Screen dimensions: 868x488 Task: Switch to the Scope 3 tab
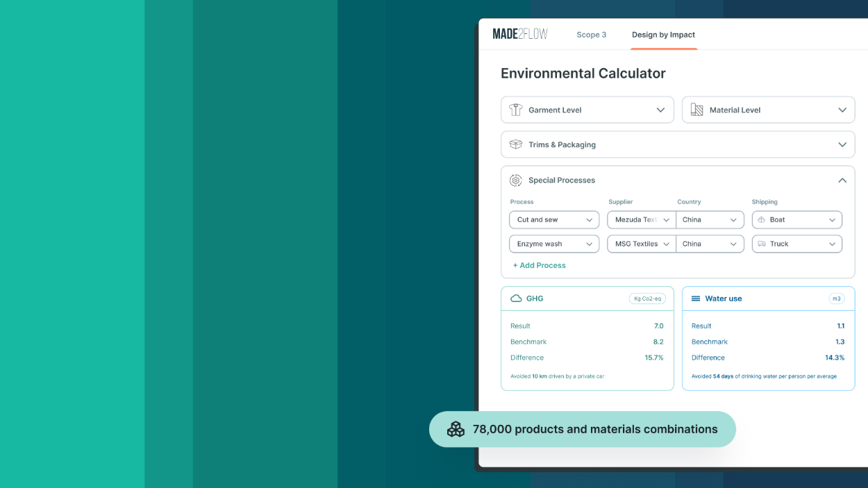coord(591,35)
